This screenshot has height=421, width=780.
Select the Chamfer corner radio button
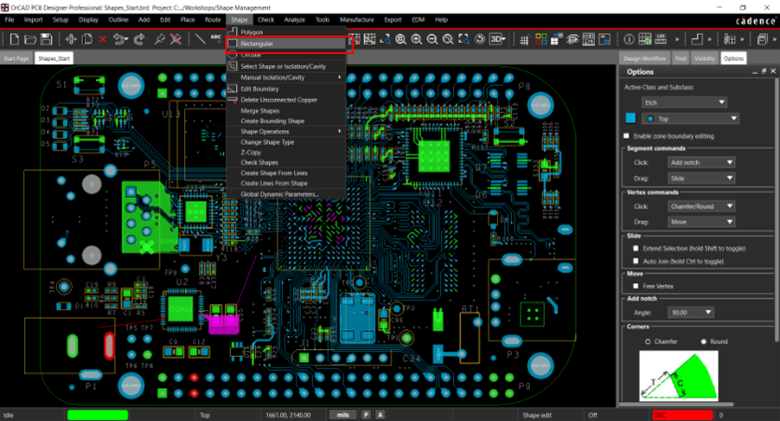click(x=648, y=342)
